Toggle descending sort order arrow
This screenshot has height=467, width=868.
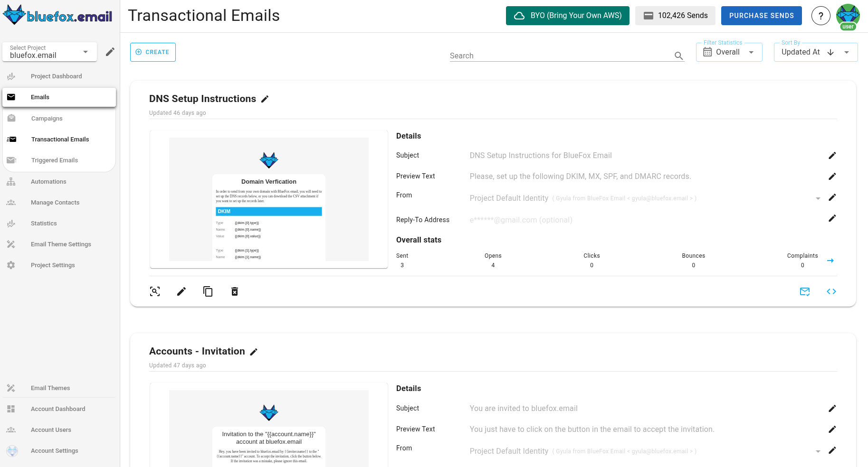pos(830,52)
